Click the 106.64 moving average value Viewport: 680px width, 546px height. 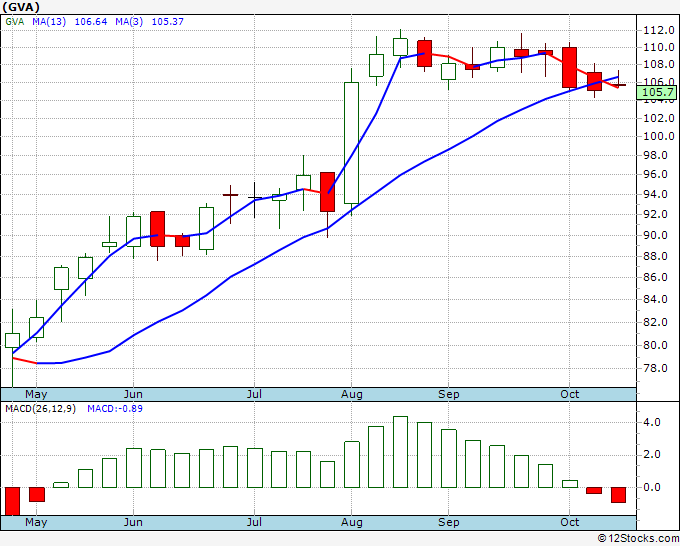point(91,22)
